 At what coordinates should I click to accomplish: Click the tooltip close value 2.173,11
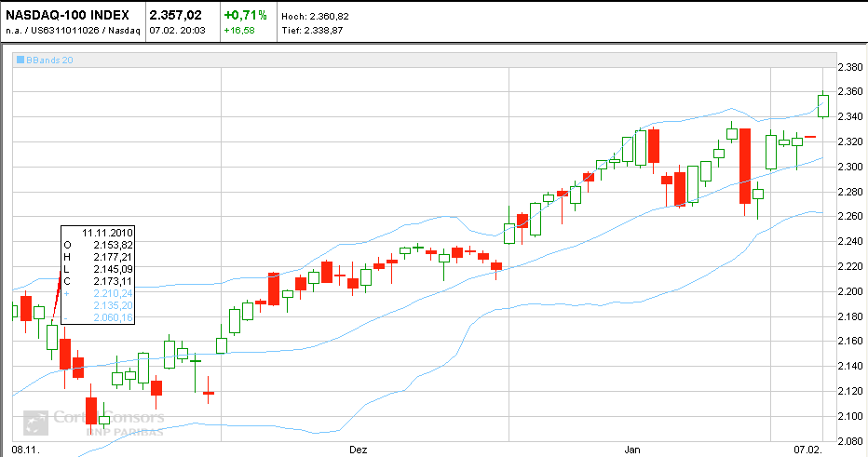pyautogui.click(x=113, y=282)
